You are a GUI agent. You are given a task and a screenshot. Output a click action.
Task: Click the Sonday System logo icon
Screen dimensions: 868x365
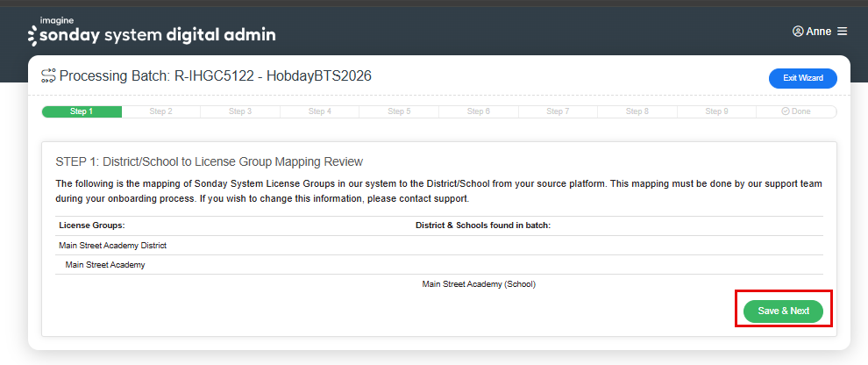pyautogui.click(x=32, y=35)
